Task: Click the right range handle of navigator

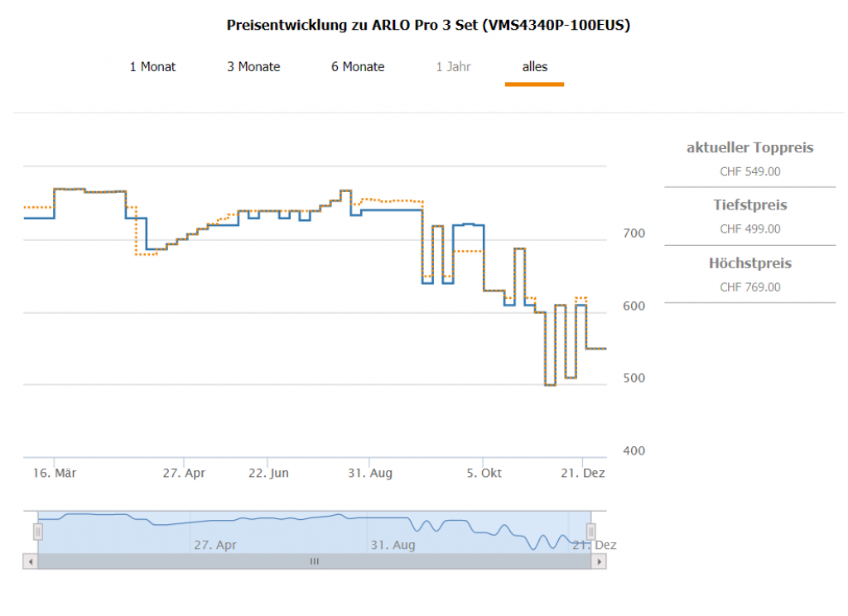Action: 590,532
